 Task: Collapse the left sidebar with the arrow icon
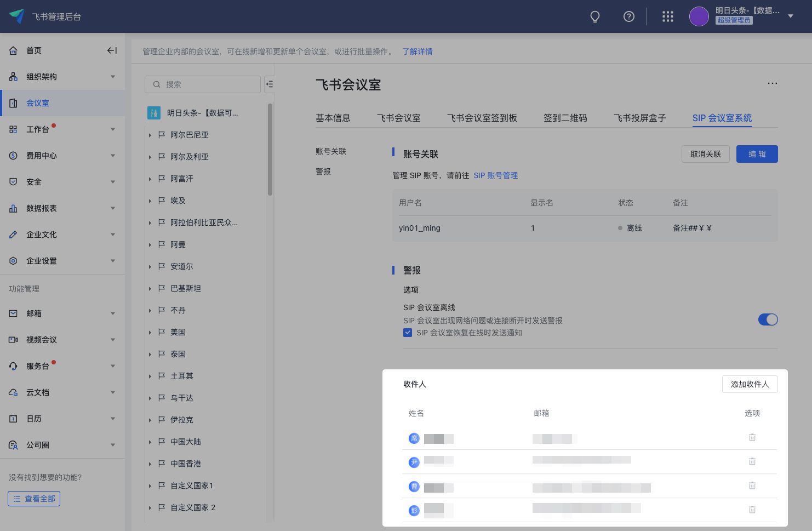point(112,50)
